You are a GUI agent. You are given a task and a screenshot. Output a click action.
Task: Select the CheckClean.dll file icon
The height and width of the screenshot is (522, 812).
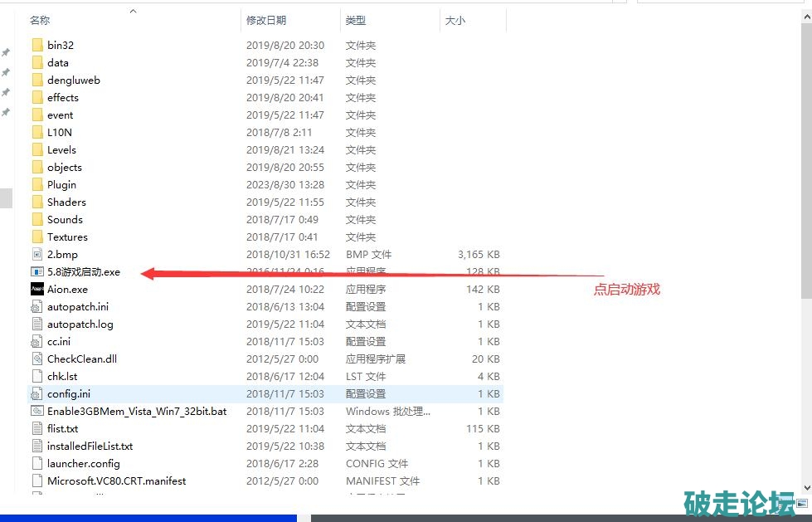click(37, 359)
